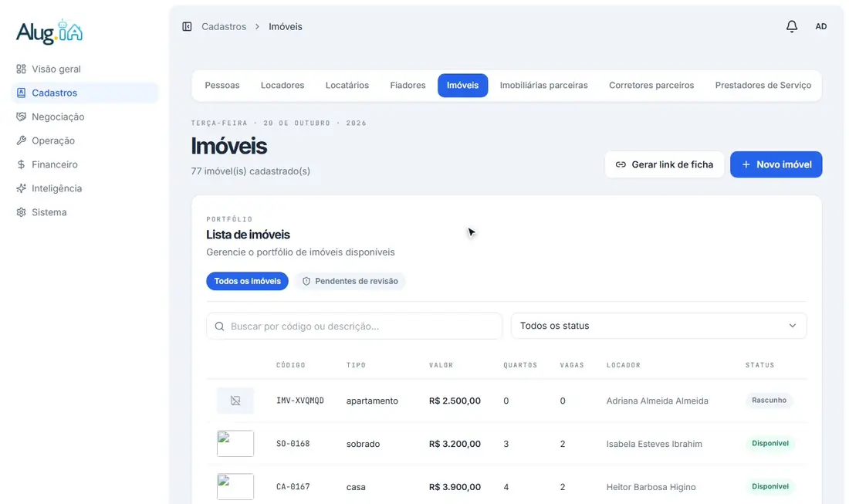Open thumbnail of property SO-0168
This screenshot has height=504, width=849.
[235, 443]
